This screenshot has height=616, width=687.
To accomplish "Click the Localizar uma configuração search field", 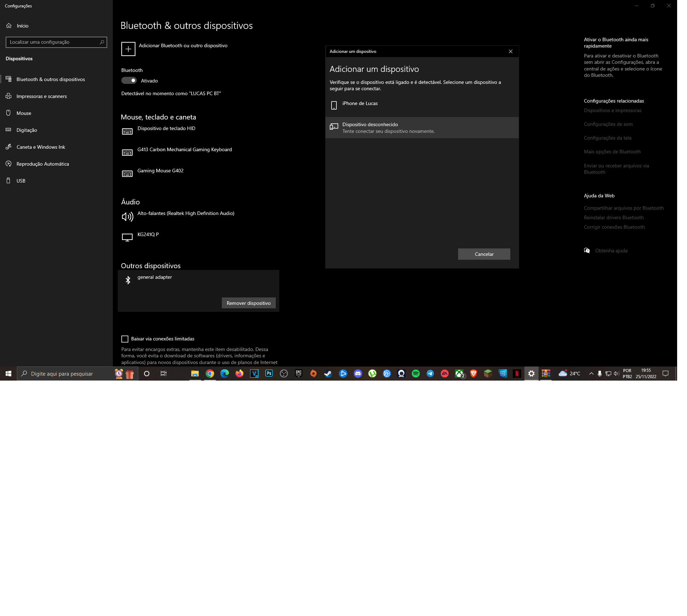I will 56,42.
